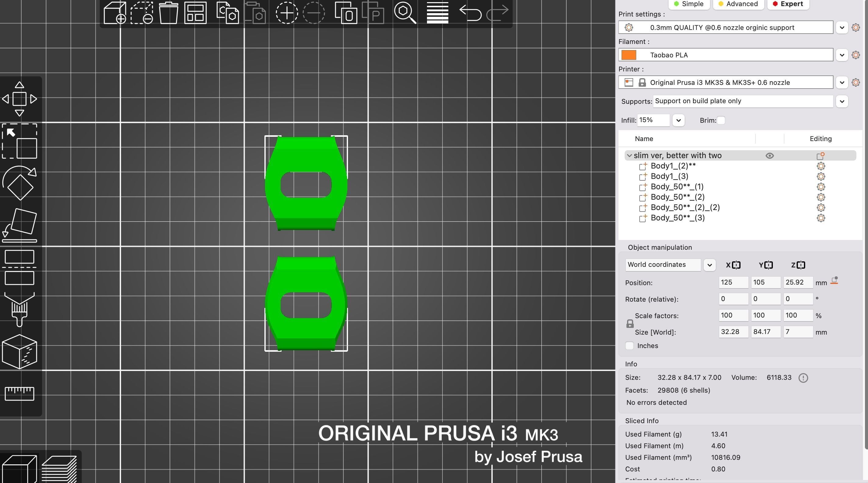
Task: Expand the World coordinates dropdown
Action: point(709,265)
